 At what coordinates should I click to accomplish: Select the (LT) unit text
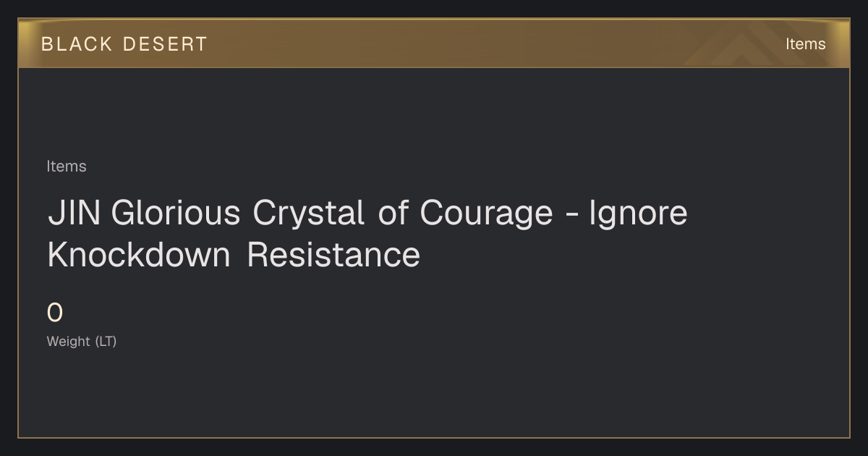point(106,342)
